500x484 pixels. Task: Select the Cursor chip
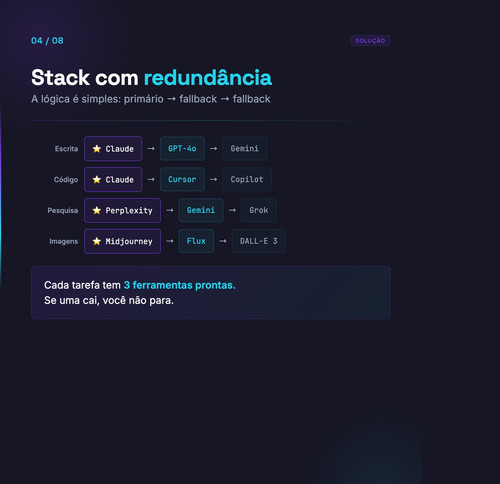tap(182, 179)
